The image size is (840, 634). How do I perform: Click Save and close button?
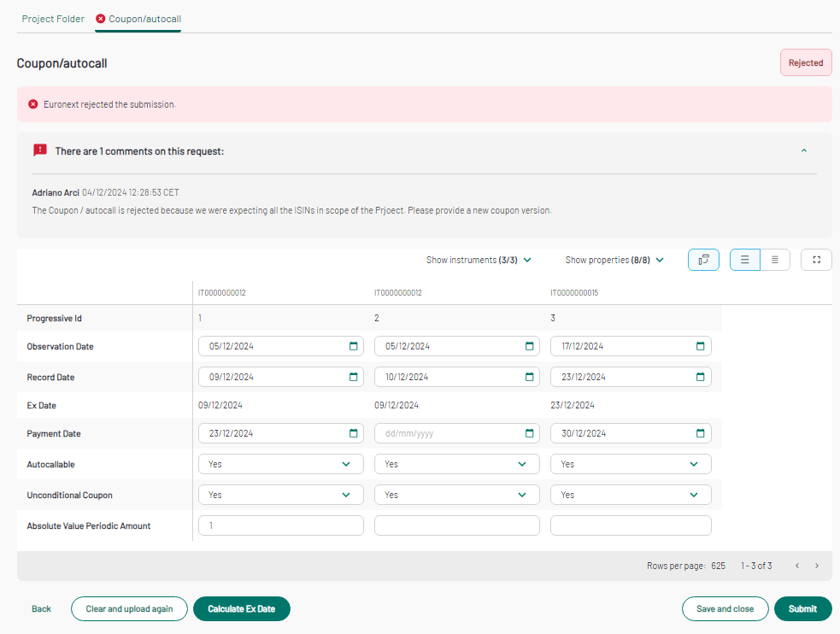725,609
